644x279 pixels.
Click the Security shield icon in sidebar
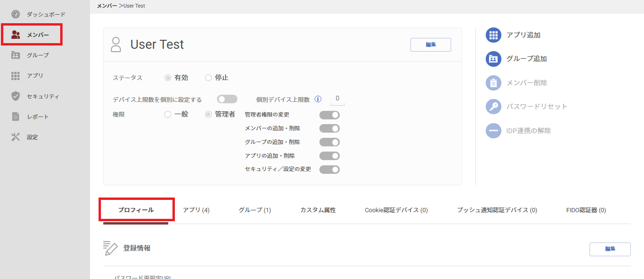coord(16,96)
